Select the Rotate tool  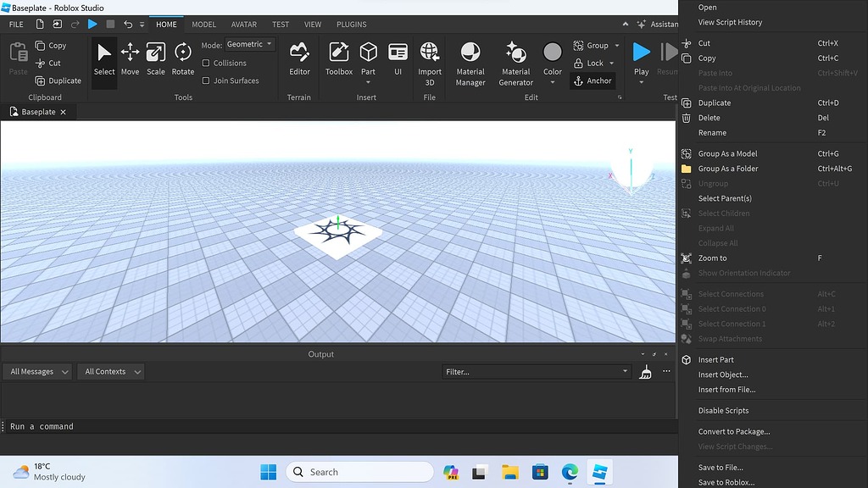coord(183,59)
